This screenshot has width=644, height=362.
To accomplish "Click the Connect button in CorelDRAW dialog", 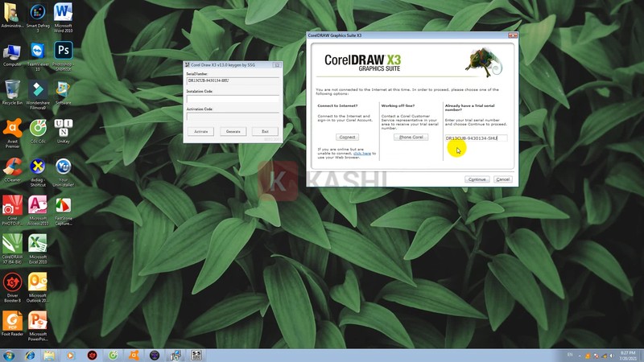I will point(347,137).
